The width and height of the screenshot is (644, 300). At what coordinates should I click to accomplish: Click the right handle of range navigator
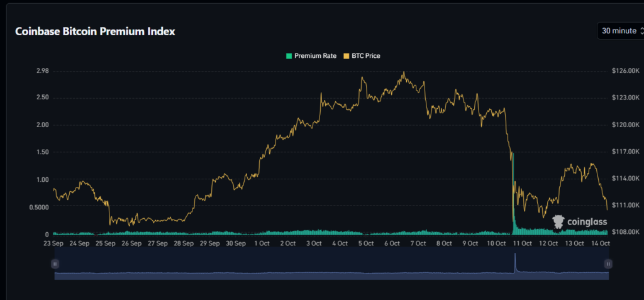pos(608,264)
